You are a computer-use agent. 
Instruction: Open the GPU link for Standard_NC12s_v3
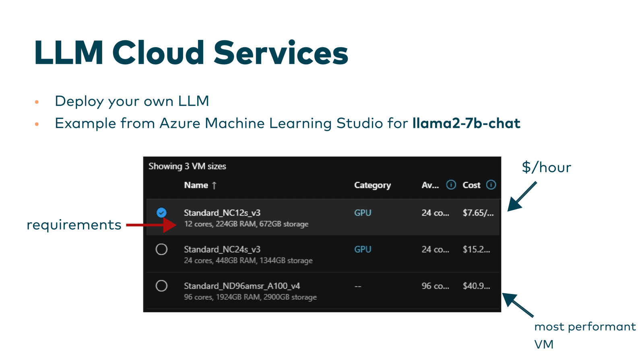point(363,213)
